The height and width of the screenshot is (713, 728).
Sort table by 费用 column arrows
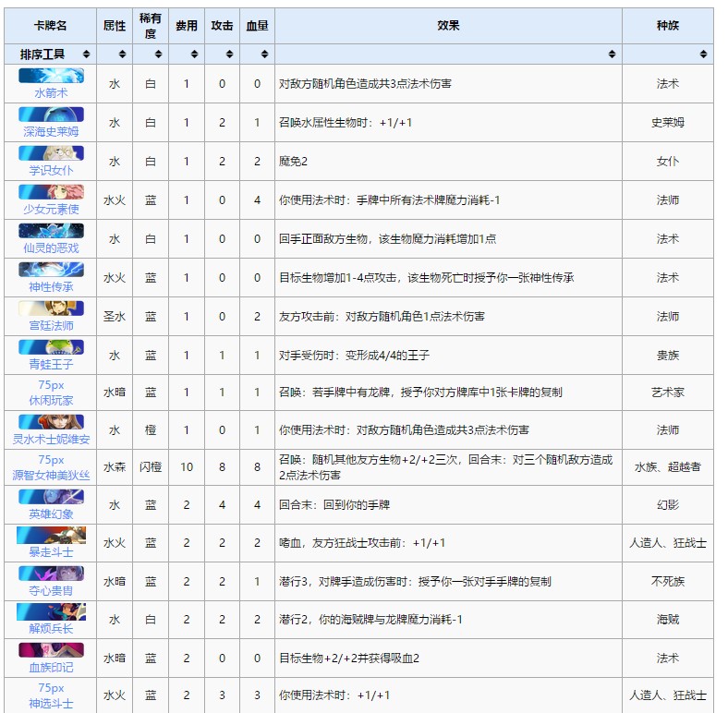click(x=194, y=54)
